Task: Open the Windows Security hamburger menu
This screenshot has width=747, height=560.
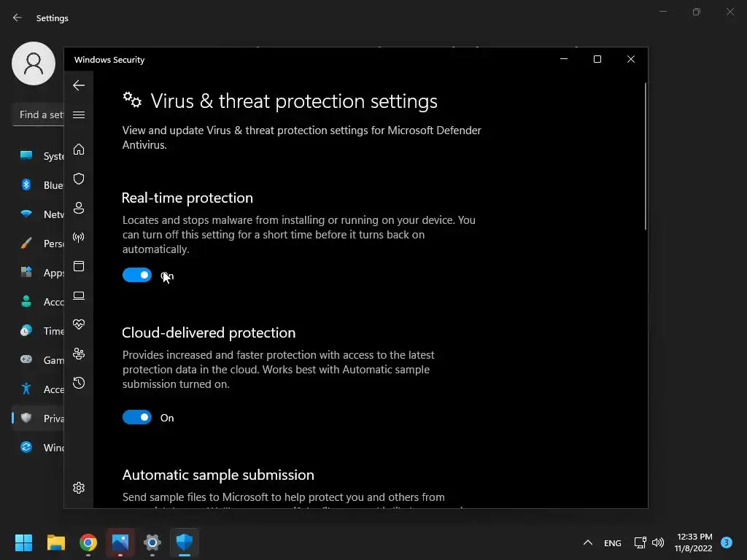Action: pyautogui.click(x=79, y=115)
